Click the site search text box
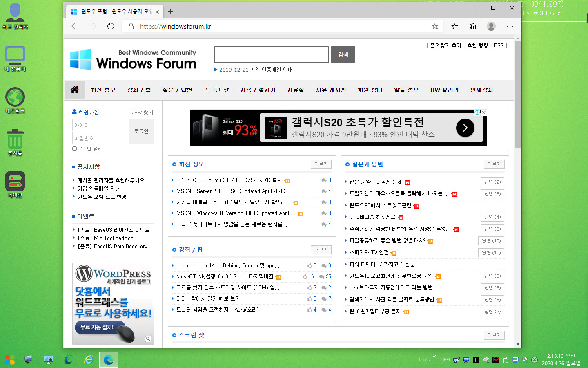The image size is (588, 368). point(272,55)
